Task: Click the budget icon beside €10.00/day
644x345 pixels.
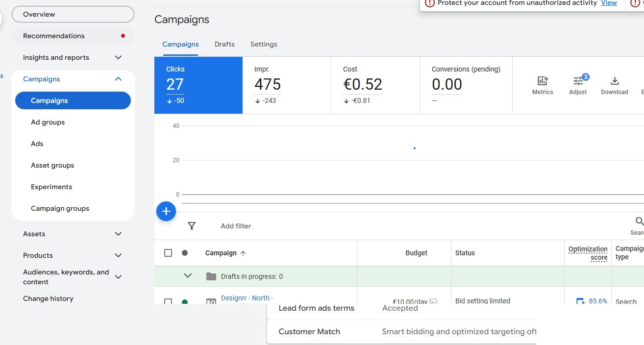Action: click(433, 301)
